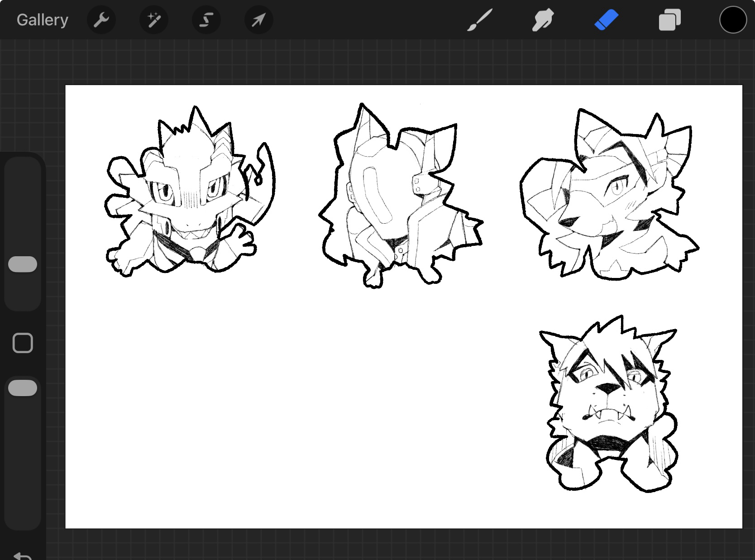The height and width of the screenshot is (560, 755).
Task: Tap the undo arrow in sidebar
Action: click(x=22, y=555)
